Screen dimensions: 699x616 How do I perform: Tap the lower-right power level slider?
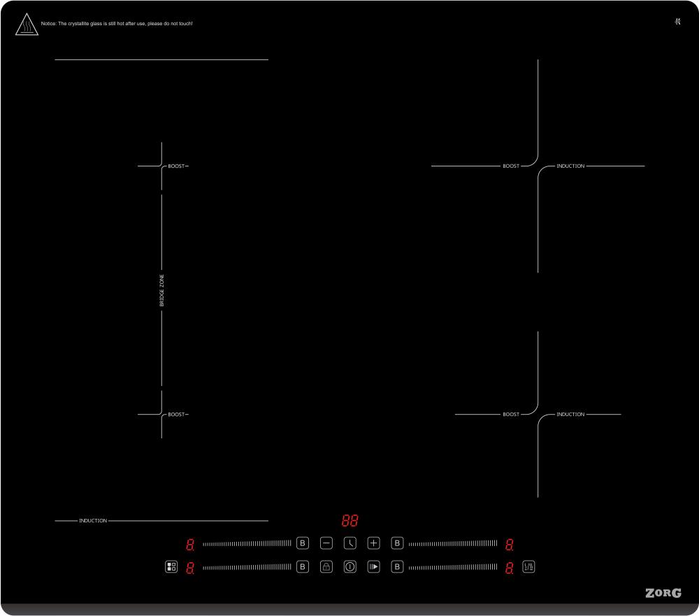point(453,567)
